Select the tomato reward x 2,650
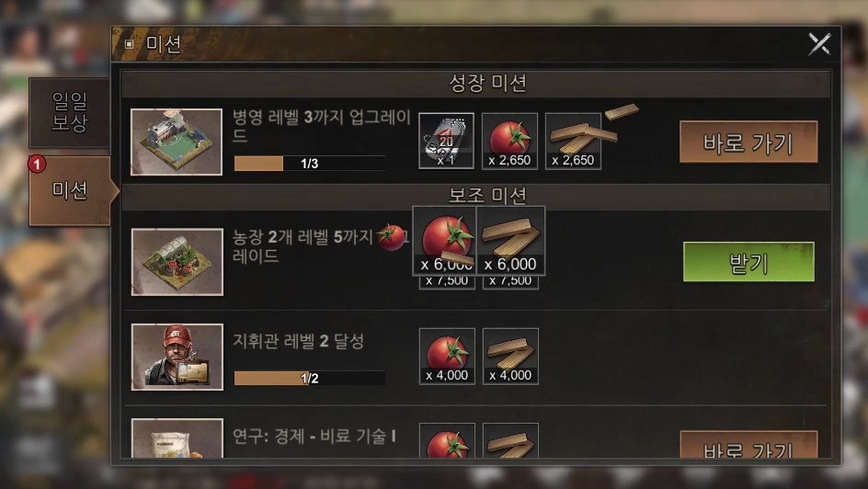868x489 pixels. [x=509, y=141]
